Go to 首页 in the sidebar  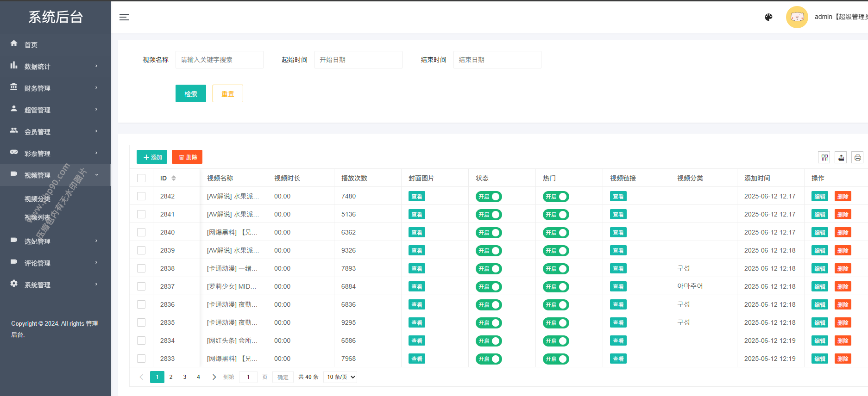point(31,45)
